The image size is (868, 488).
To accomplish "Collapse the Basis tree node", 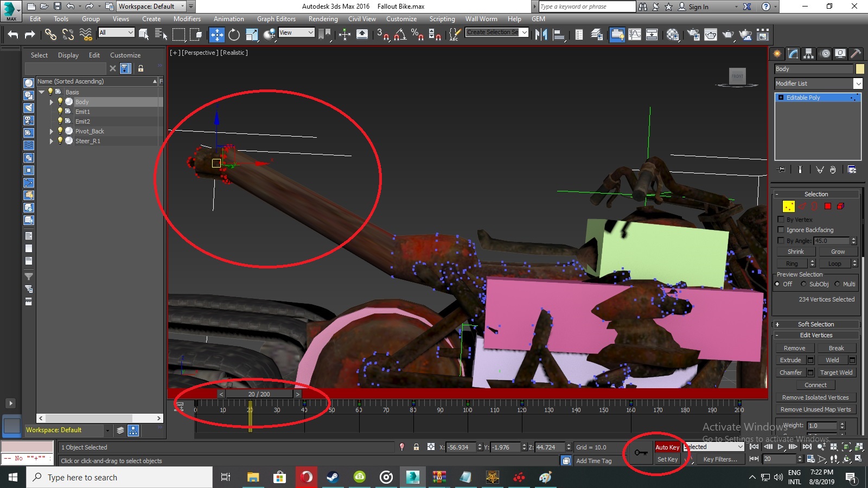I will [x=41, y=92].
